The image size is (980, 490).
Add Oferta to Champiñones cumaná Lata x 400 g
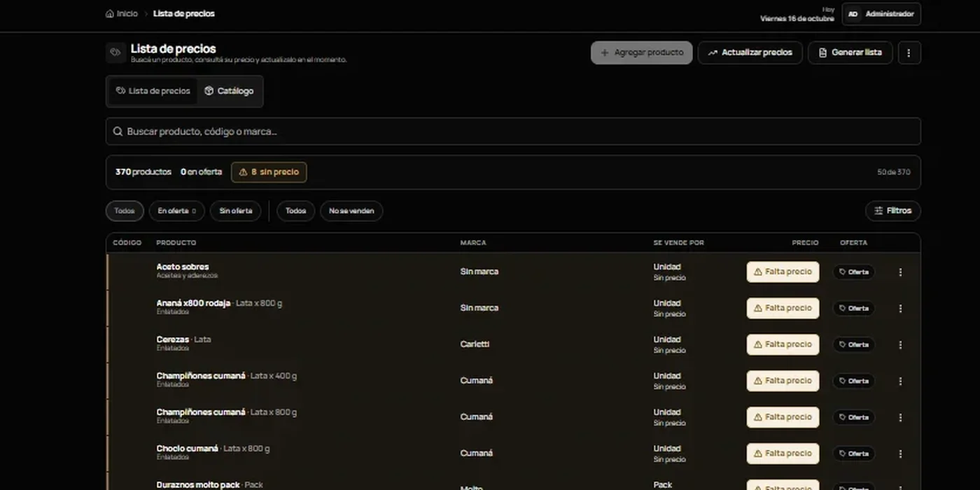[x=853, y=381]
